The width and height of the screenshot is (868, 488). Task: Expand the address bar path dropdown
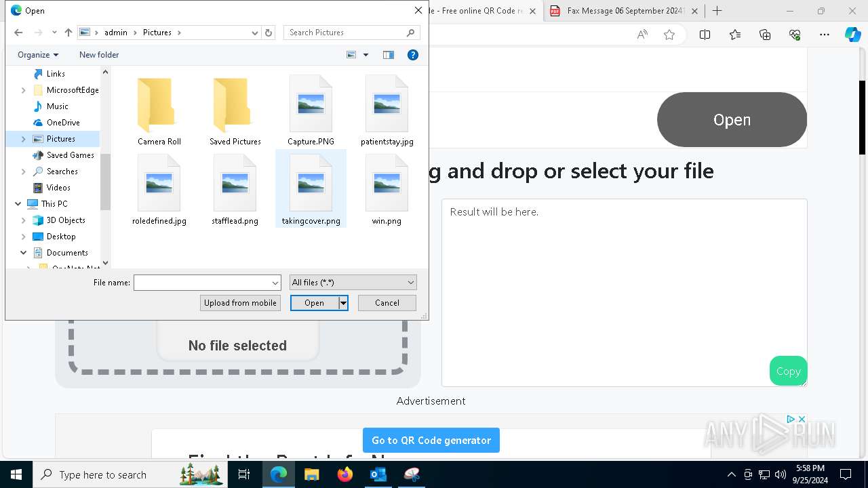(x=255, y=33)
